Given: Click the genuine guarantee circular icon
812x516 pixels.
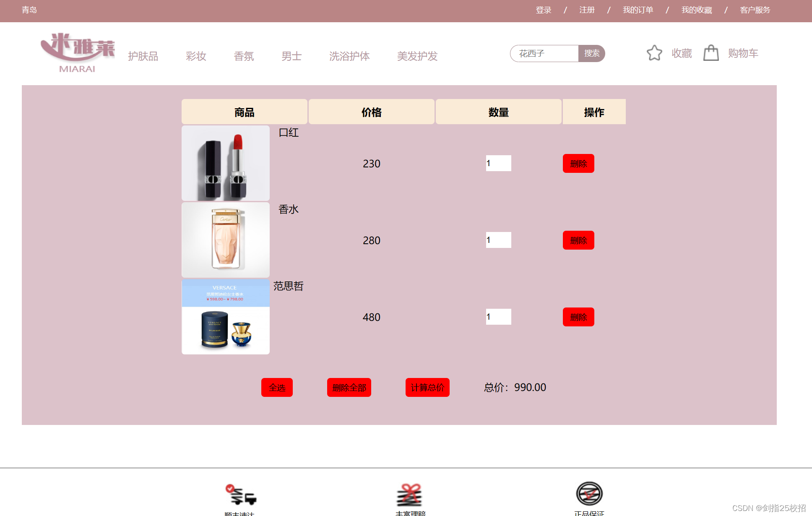Looking at the screenshot, I should pyautogui.click(x=589, y=494).
